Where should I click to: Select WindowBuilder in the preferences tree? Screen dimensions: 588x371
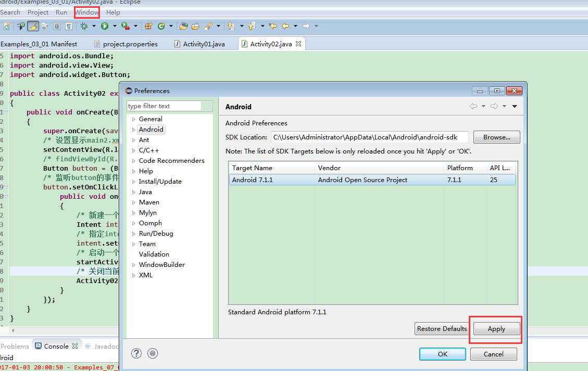click(161, 264)
